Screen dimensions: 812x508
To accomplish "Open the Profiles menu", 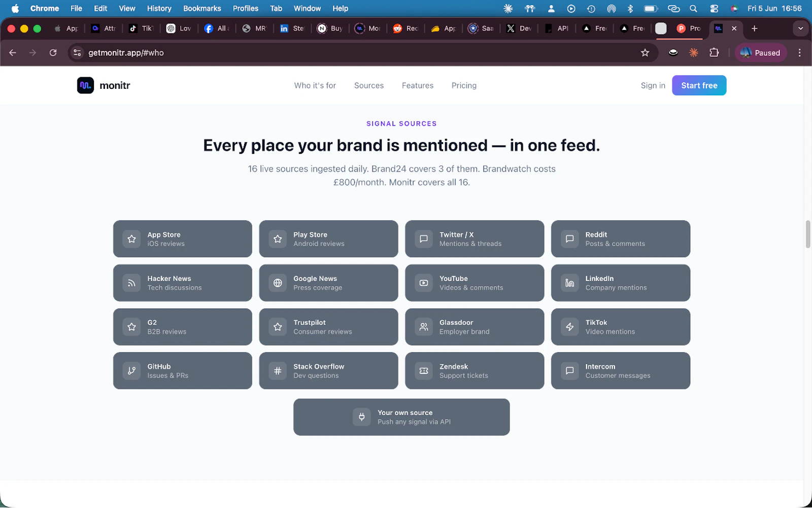I will (246, 9).
